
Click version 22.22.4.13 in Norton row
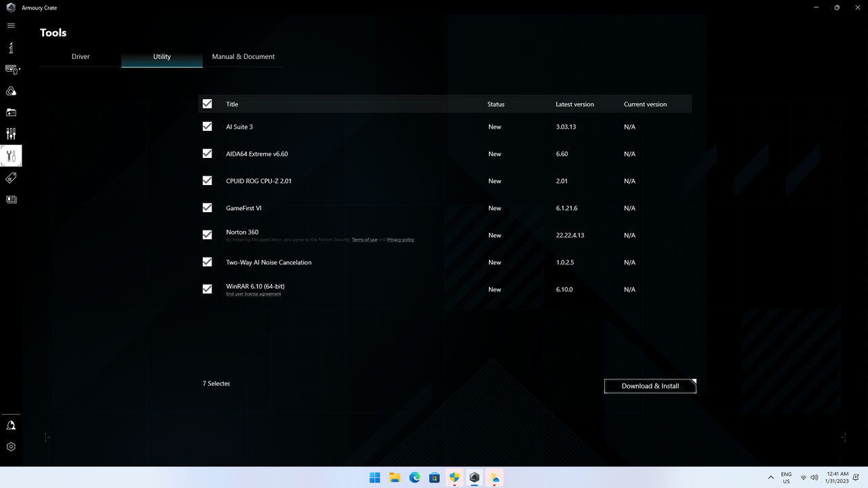click(570, 235)
